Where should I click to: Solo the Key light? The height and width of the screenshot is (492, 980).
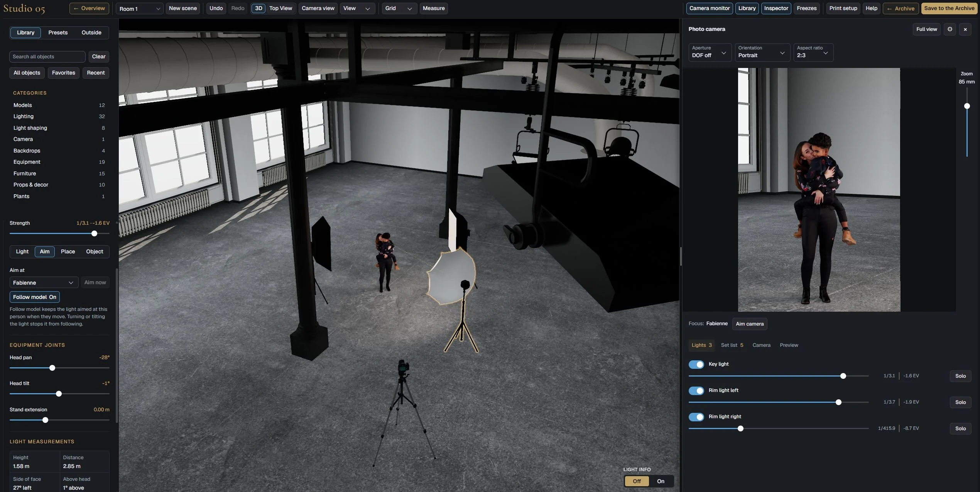pos(960,376)
